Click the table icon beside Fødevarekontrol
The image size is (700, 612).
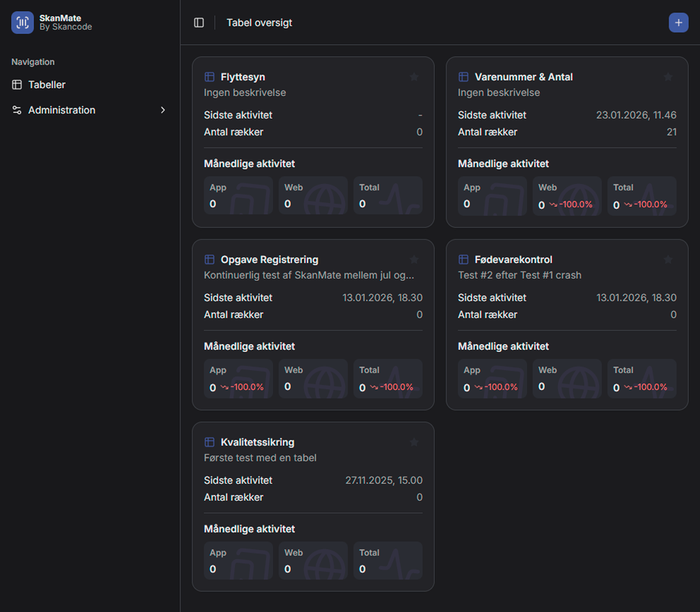pos(463,260)
